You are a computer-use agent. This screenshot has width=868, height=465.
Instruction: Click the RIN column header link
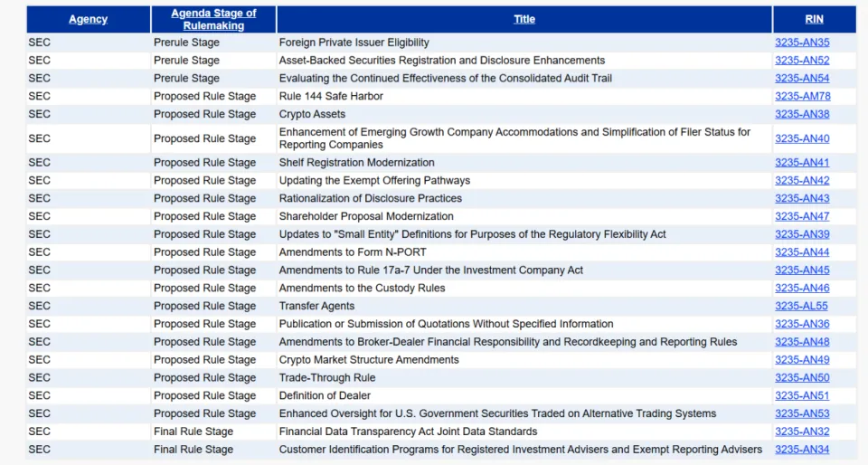tap(814, 19)
